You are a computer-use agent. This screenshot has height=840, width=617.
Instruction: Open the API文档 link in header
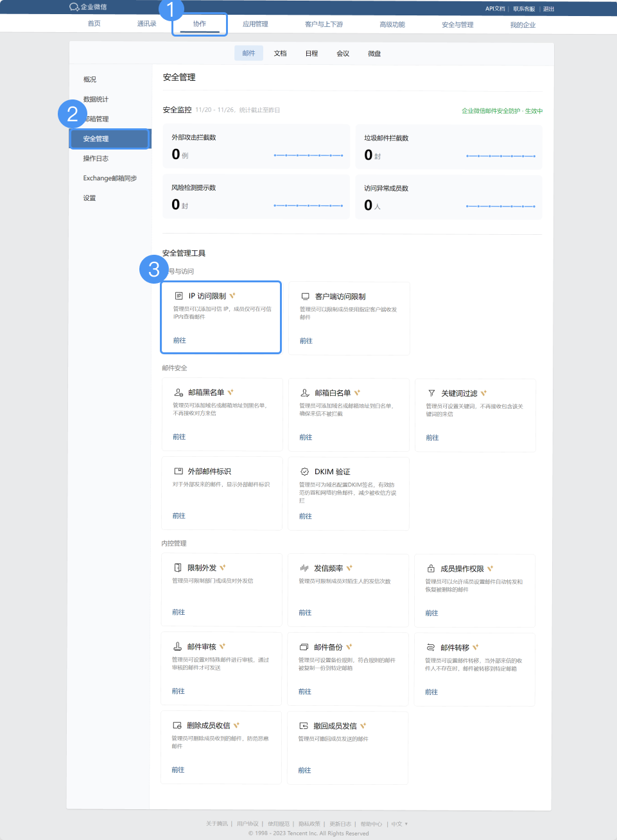click(x=494, y=9)
